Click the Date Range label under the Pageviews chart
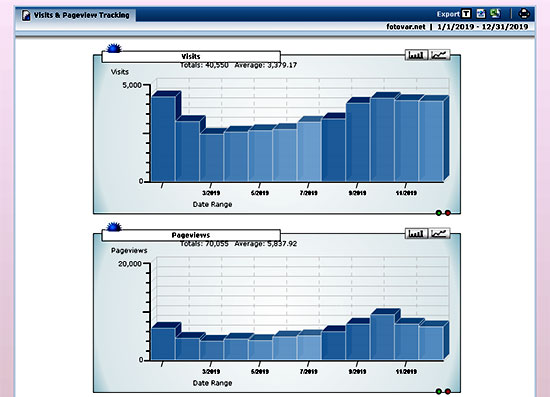550x397 pixels. tap(212, 383)
